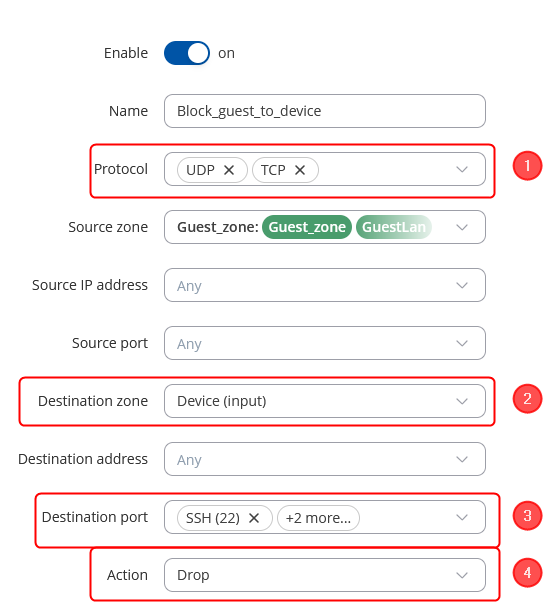Expand the Protocol dropdown arrow
This screenshot has width=560, height=614.
click(462, 169)
